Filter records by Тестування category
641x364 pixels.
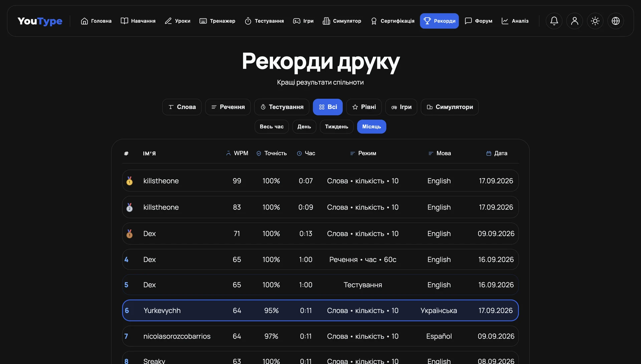282,107
